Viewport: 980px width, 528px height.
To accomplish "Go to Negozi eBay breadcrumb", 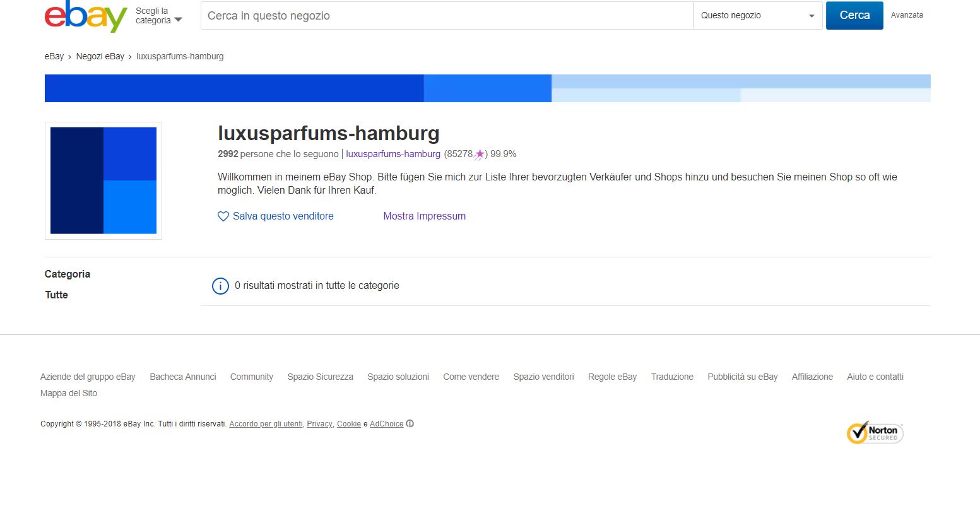I will click(100, 57).
